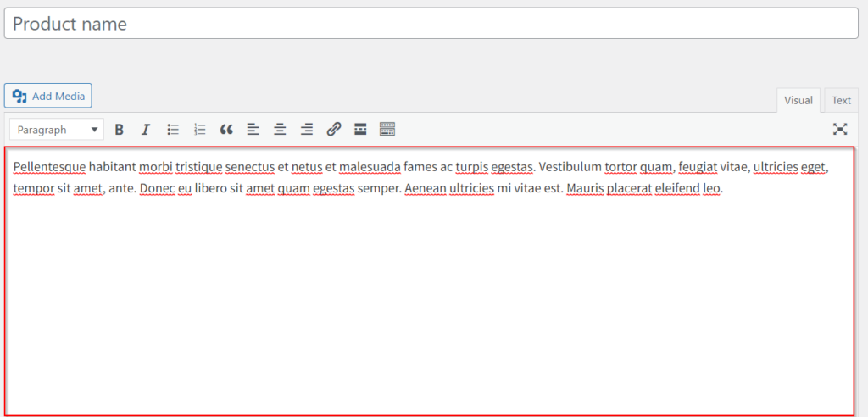Enter distraction-free fullscreen mode
The height and width of the screenshot is (417, 868).
coord(840,130)
